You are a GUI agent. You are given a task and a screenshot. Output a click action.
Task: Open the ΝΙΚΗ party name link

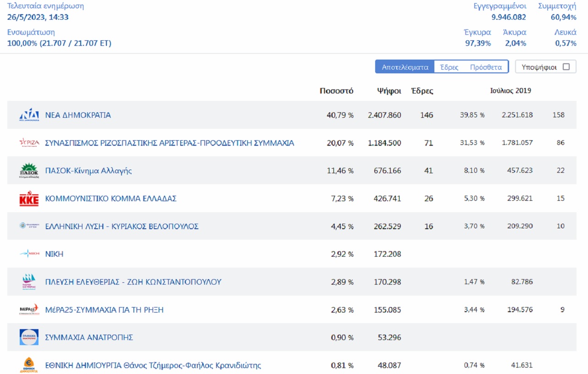coord(54,254)
